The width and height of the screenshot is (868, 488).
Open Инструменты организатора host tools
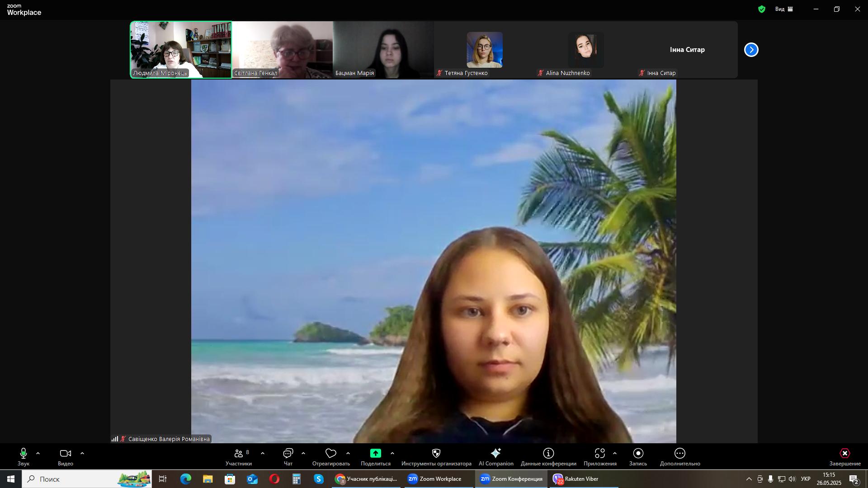tap(436, 457)
